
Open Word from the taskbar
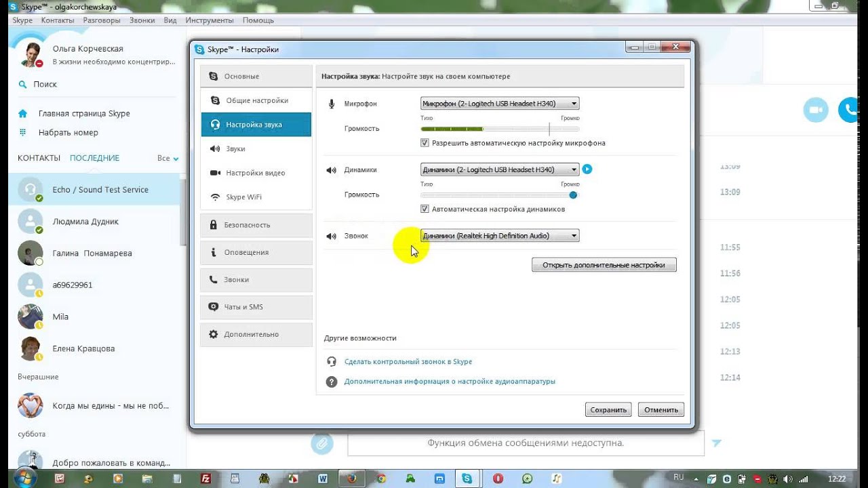323,478
